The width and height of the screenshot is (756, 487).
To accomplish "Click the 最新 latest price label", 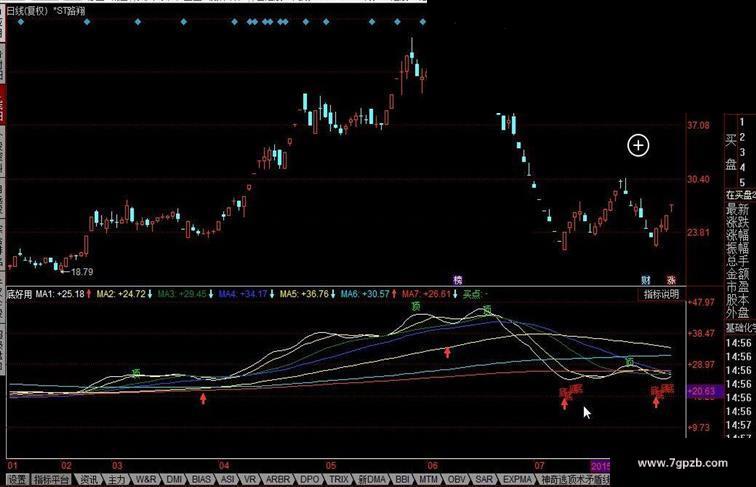I will click(x=738, y=210).
